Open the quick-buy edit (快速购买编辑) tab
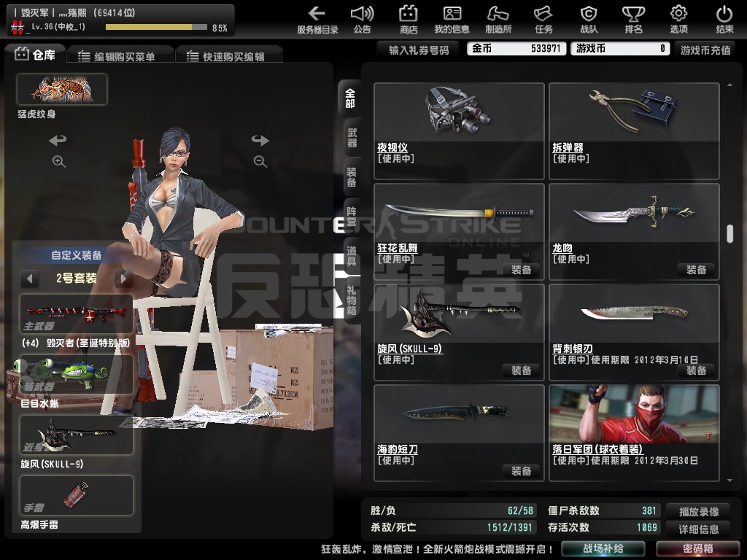Viewport: 747px width, 560px height. pyautogui.click(x=229, y=56)
